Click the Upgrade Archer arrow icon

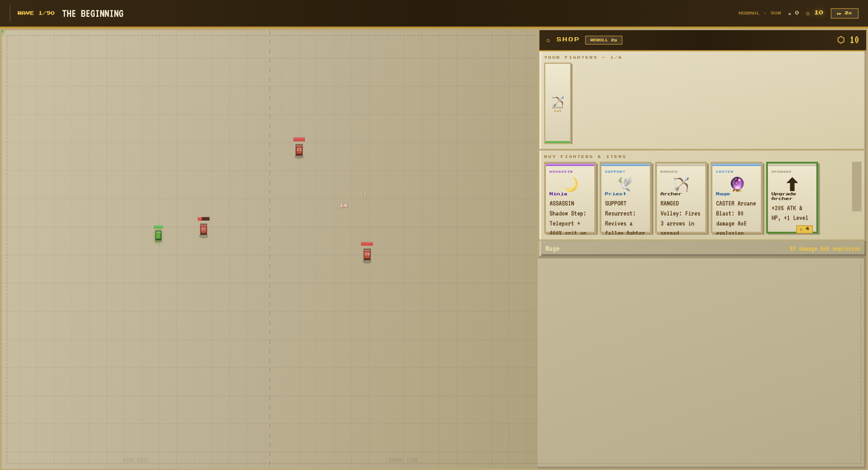792,184
